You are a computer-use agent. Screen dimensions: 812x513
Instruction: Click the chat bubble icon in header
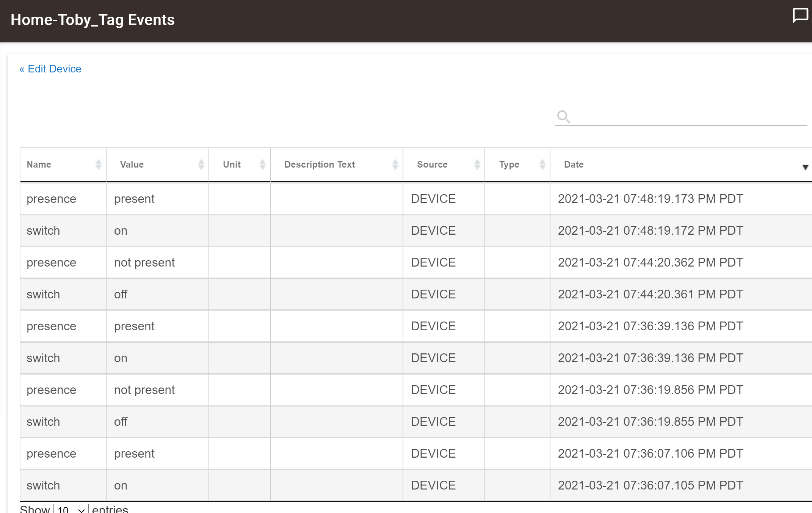click(800, 16)
